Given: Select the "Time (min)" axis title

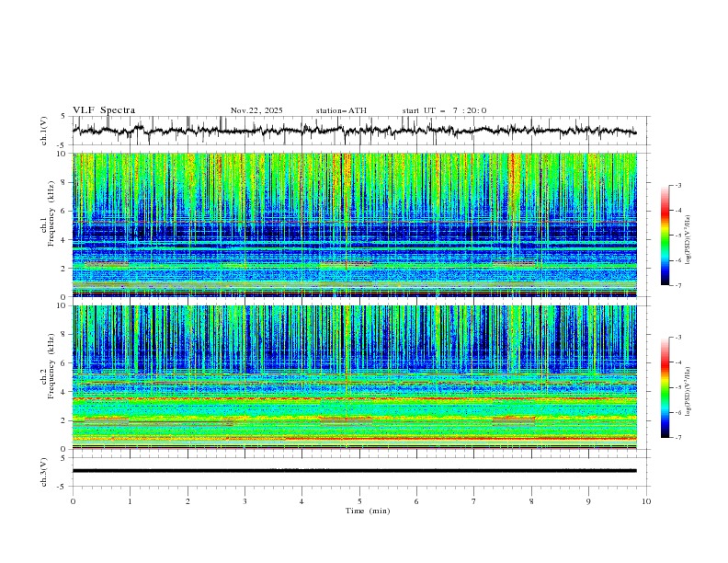Looking at the screenshot, I should [368, 511].
